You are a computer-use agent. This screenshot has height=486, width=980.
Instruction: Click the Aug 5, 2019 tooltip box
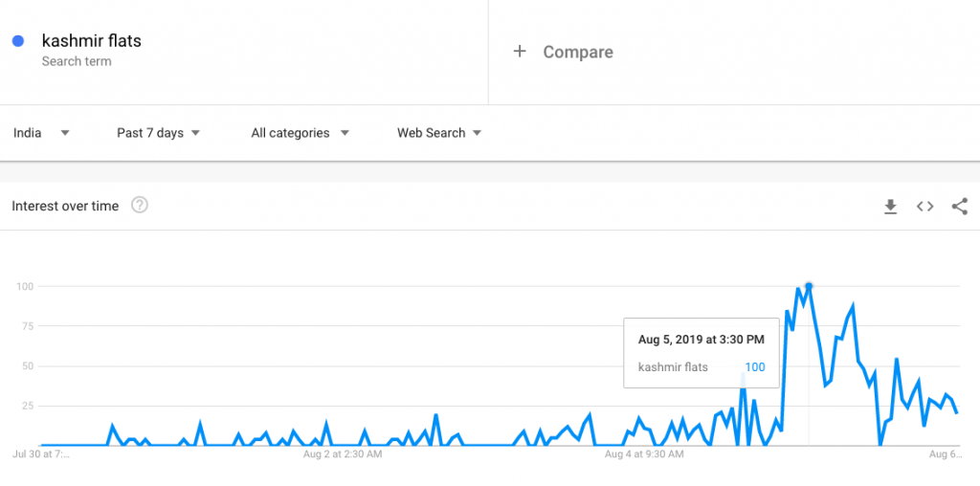click(702, 353)
